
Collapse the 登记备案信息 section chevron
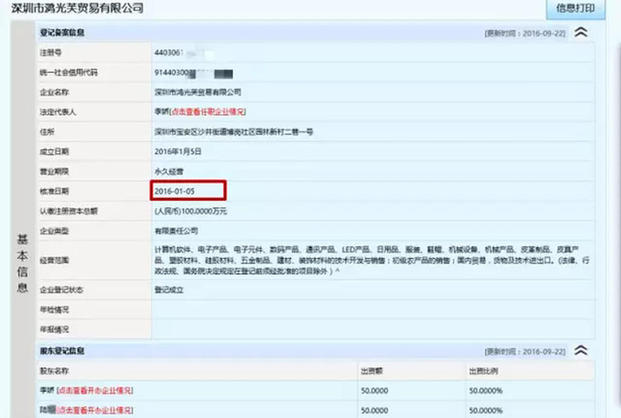(x=580, y=32)
